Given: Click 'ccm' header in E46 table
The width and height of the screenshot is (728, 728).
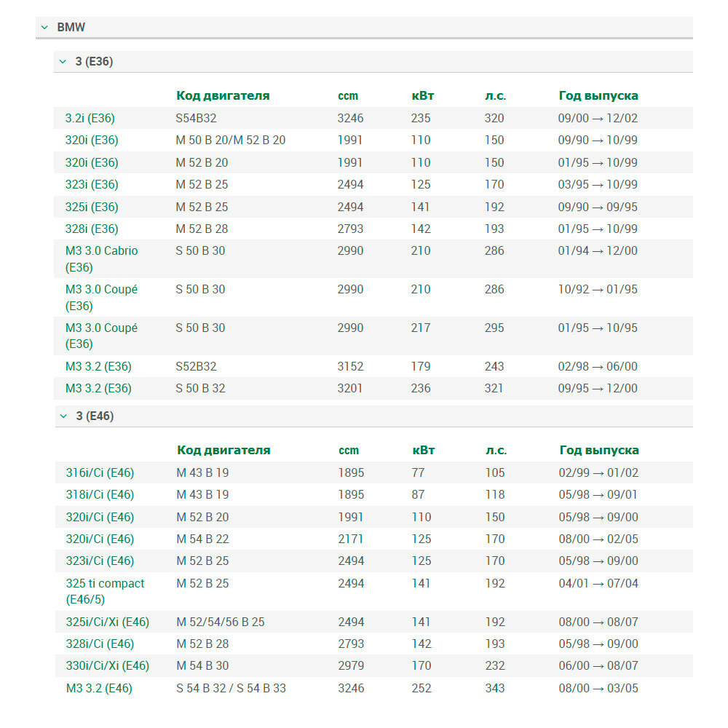Looking at the screenshot, I should 349,451.
